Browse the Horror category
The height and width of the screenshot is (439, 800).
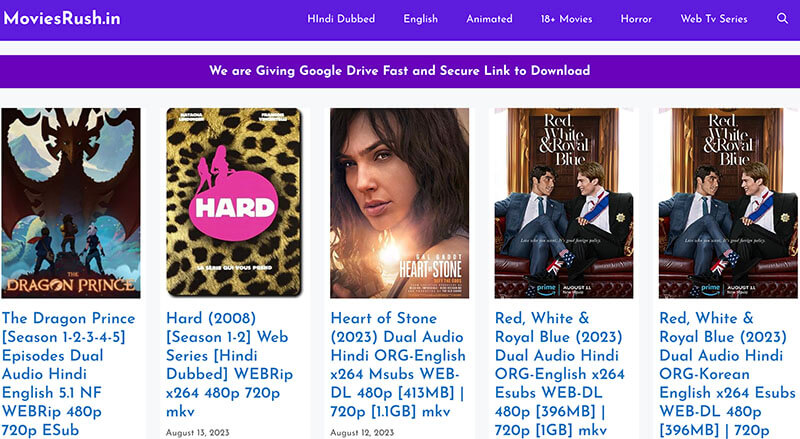(636, 19)
